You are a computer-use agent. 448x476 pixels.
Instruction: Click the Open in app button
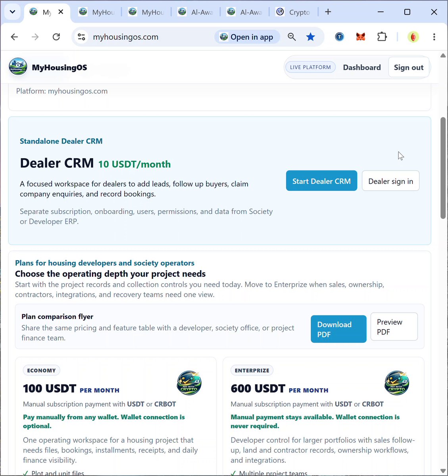point(247,37)
